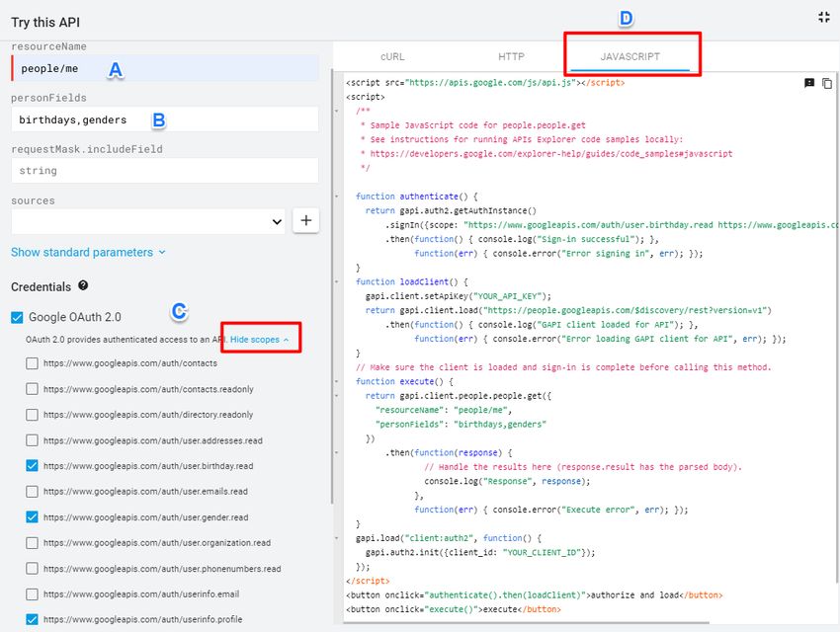Expand Show standard parameters
This screenshot has width=840, height=632.
[x=88, y=252]
